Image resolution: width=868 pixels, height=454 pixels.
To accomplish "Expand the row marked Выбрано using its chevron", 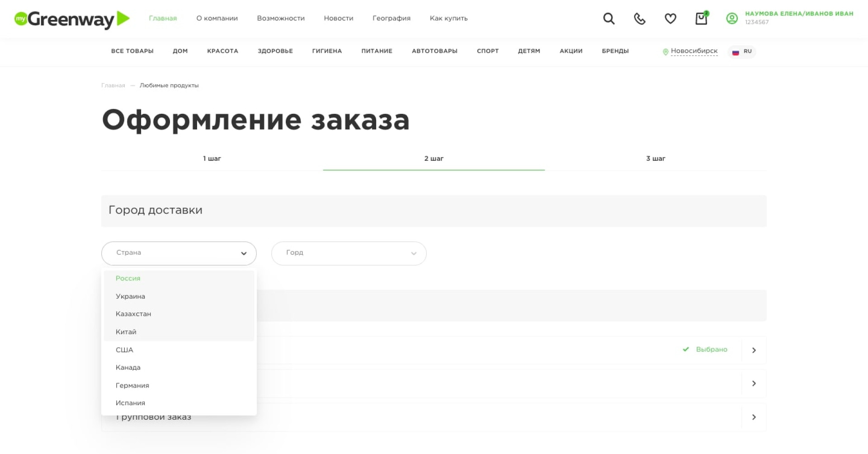I will click(x=754, y=350).
